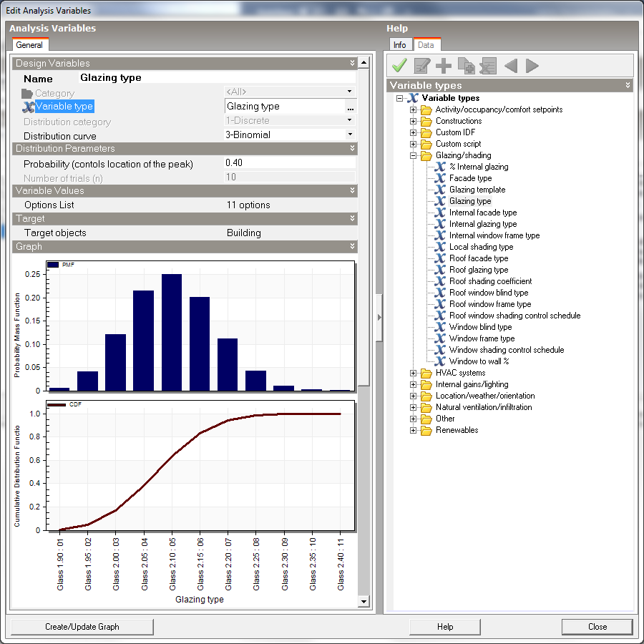Collapse the Graph section header
This screenshot has height=644, width=644.
352,246
